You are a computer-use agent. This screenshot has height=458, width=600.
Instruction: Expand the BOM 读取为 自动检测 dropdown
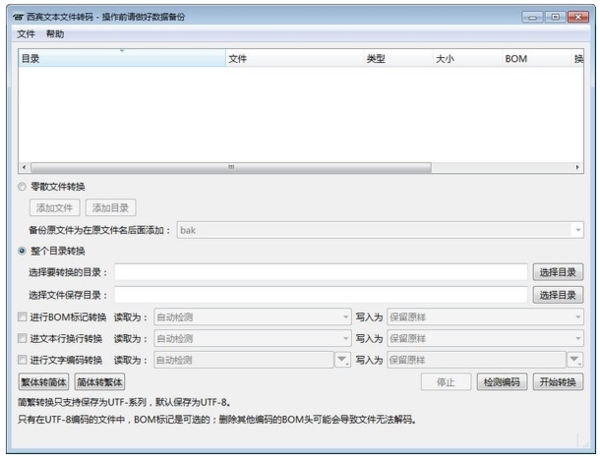point(251,317)
